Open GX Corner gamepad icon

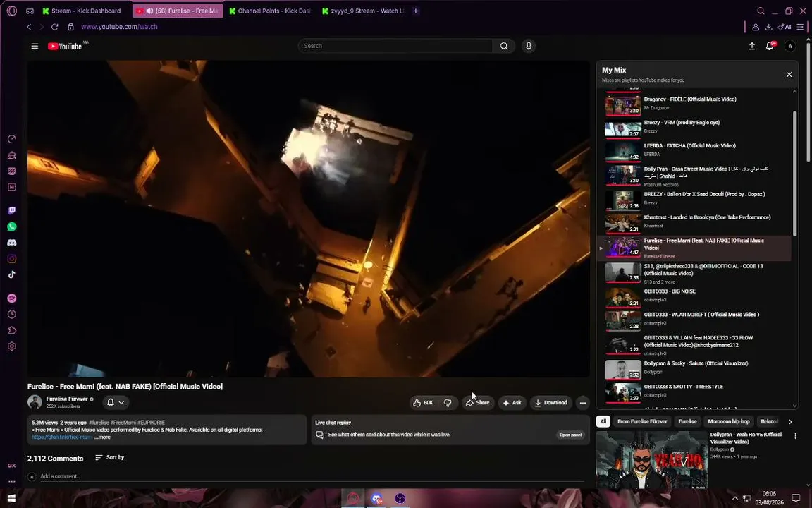[x=30, y=11]
